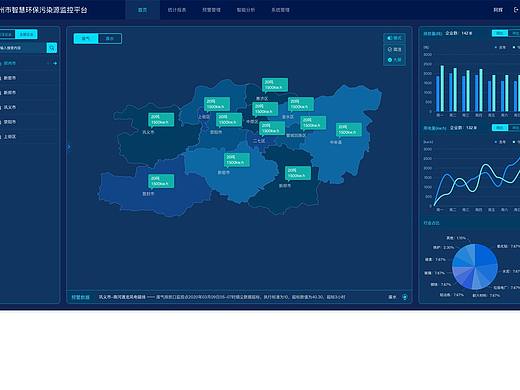Toggle 去年 legend in the line chart
520x390 pixels.
500,142
